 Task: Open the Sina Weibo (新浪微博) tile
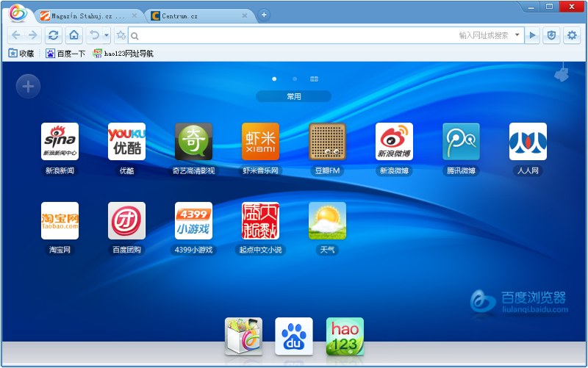394,142
